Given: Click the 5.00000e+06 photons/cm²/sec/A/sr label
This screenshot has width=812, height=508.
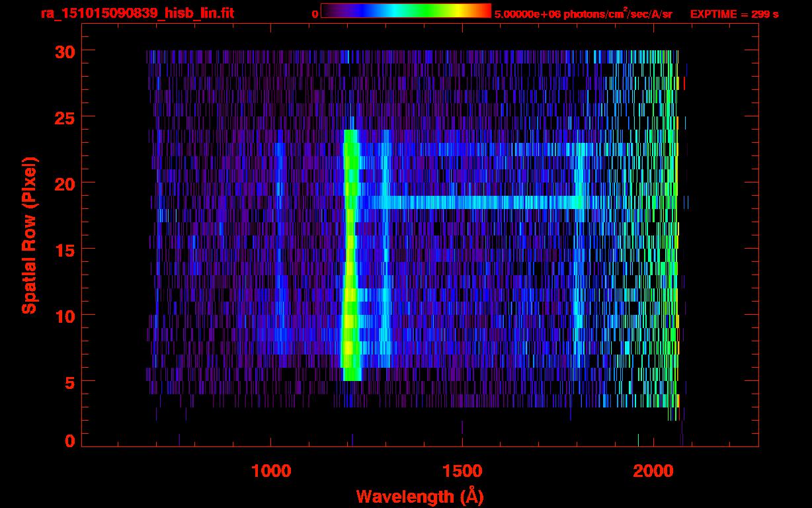Looking at the screenshot, I should coord(583,13).
